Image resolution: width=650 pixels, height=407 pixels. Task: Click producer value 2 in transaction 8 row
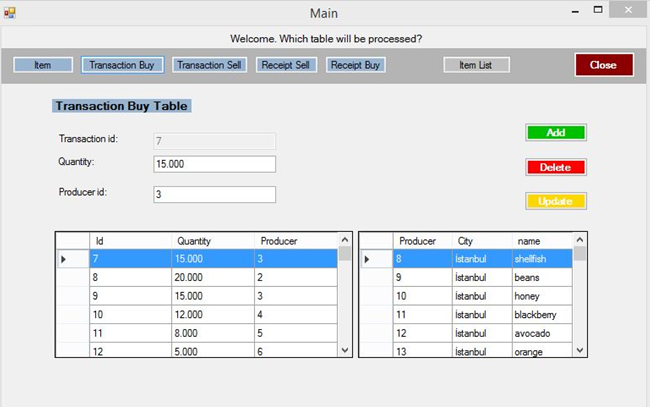(296, 277)
